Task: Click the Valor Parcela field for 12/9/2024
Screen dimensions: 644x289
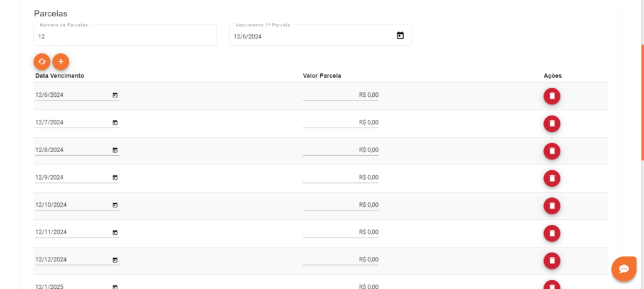Action: click(x=341, y=177)
